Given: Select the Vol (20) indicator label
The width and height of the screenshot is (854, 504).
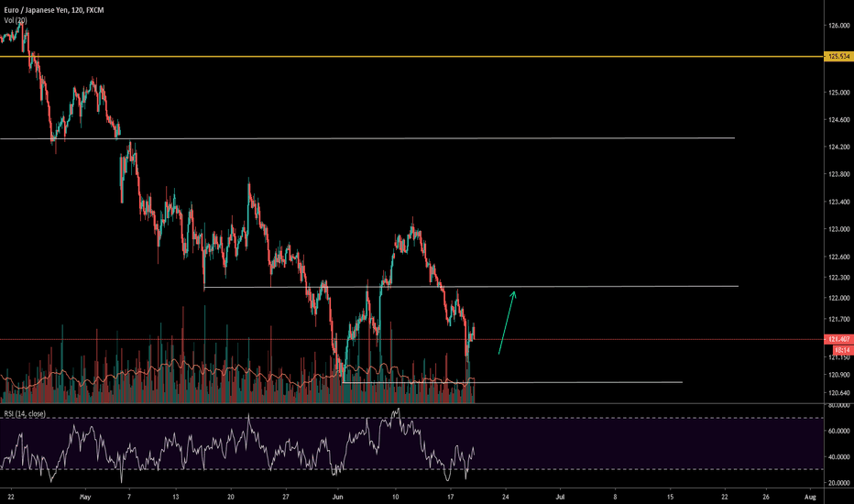Looking at the screenshot, I should click(16, 20).
